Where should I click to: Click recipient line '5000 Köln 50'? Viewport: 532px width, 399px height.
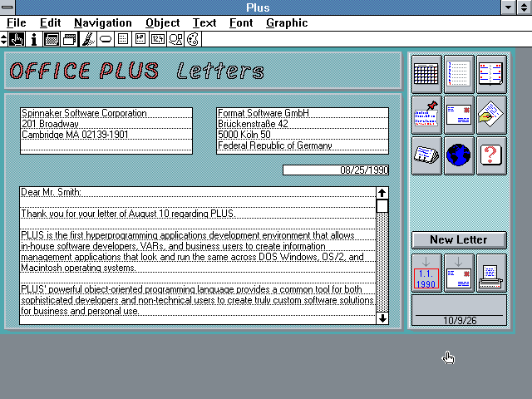[244, 135]
